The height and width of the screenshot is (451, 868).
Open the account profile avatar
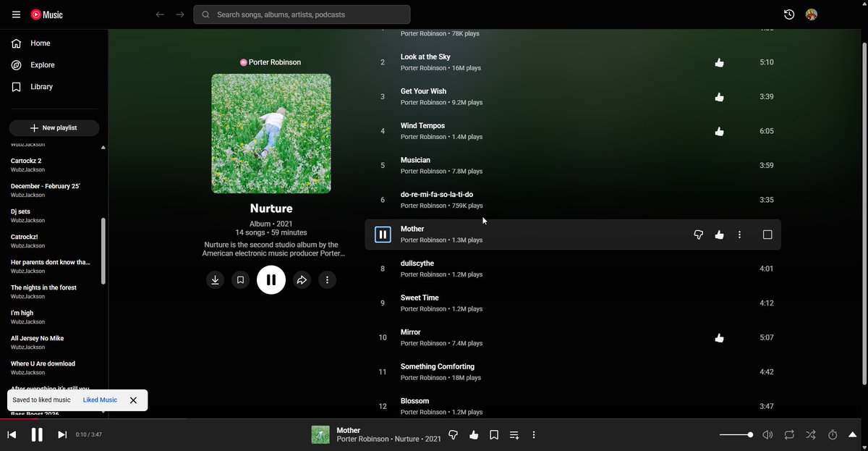[812, 14]
